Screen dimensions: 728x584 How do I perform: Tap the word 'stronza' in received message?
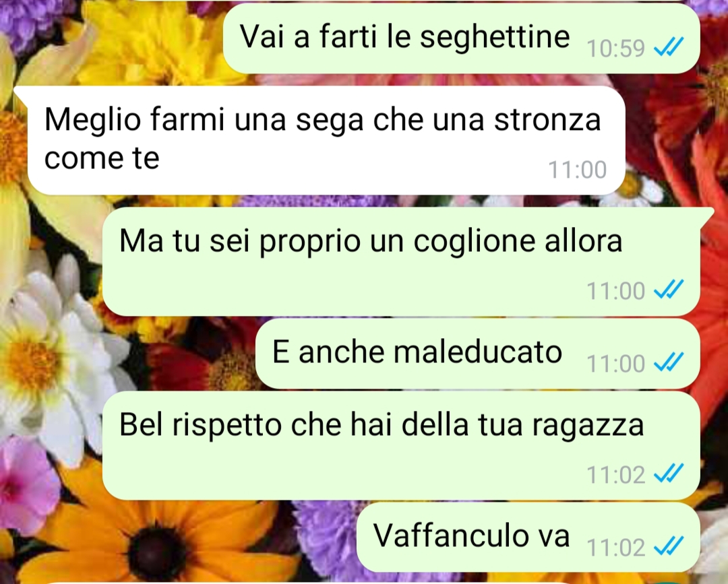547,120
